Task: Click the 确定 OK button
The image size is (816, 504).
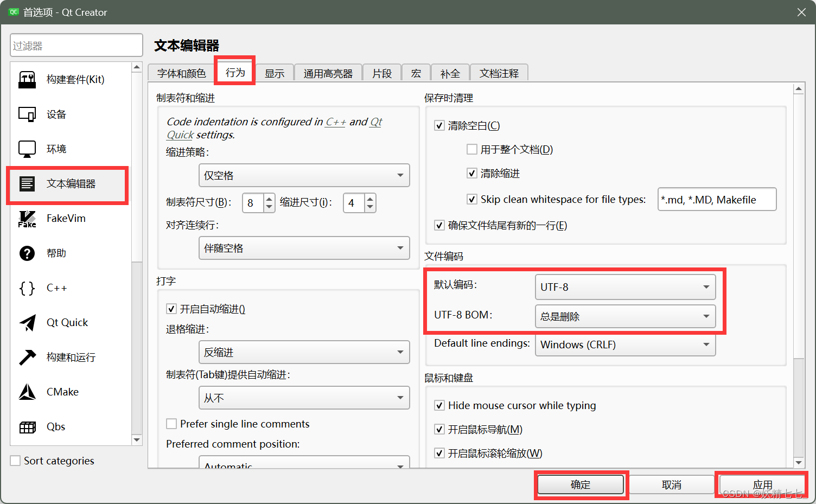Action: click(581, 484)
